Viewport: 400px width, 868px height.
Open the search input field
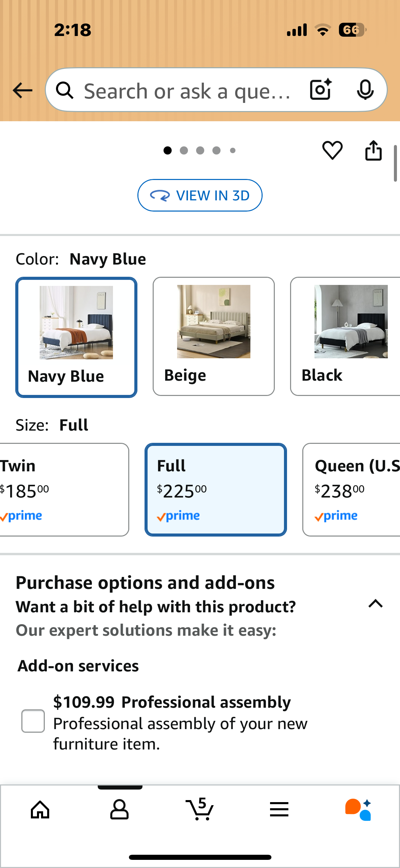[190, 90]
